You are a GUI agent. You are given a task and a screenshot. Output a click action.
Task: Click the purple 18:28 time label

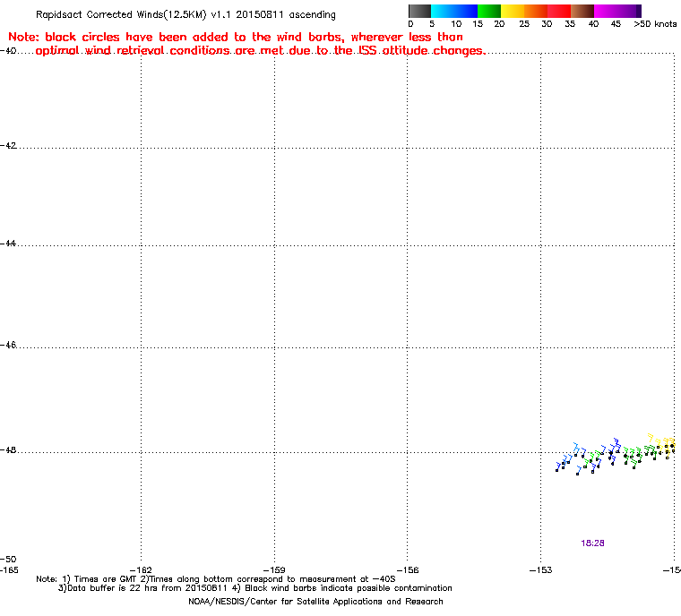click(x=592, y=543)
